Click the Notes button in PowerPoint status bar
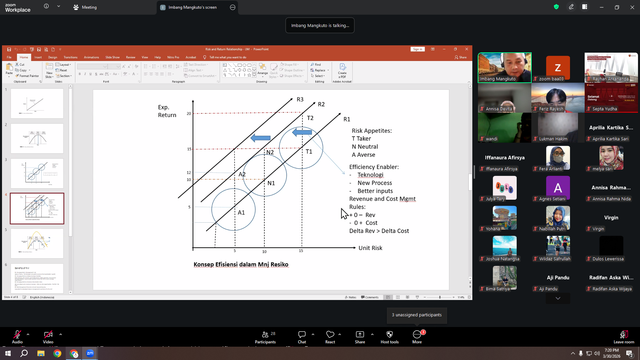Image resolution: width=640 pixels, height=360 pixels. point(351,297)
